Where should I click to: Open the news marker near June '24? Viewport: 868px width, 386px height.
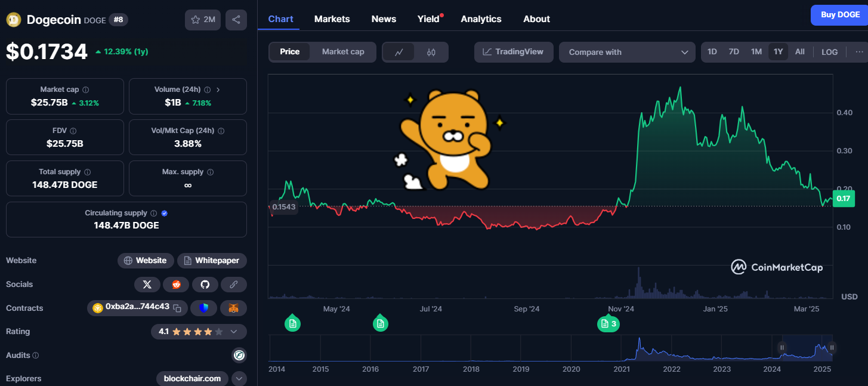(x=381, y=323)
